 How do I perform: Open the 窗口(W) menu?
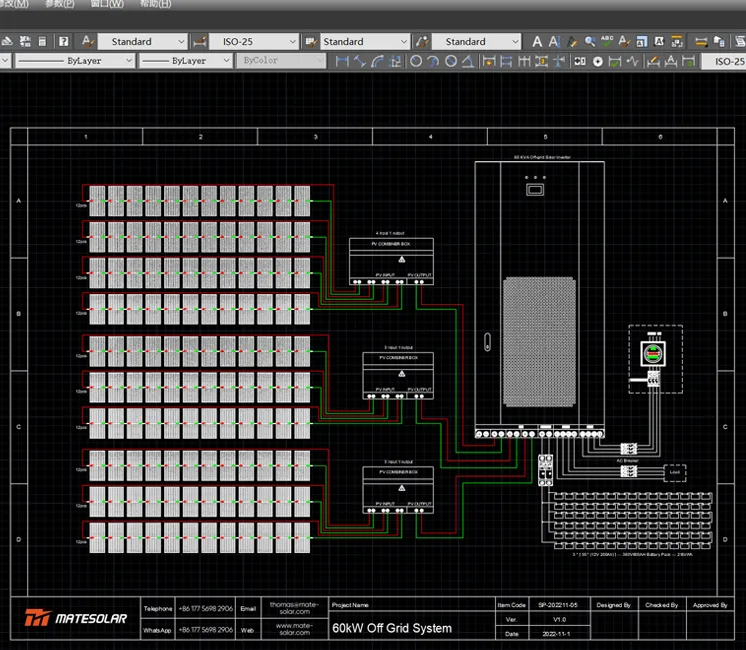click(107, 4)
